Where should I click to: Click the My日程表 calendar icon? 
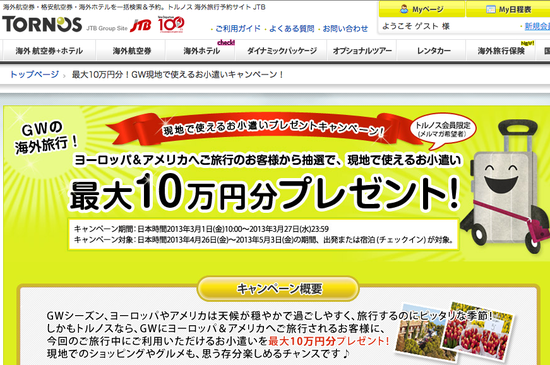[x=490, y=9]
